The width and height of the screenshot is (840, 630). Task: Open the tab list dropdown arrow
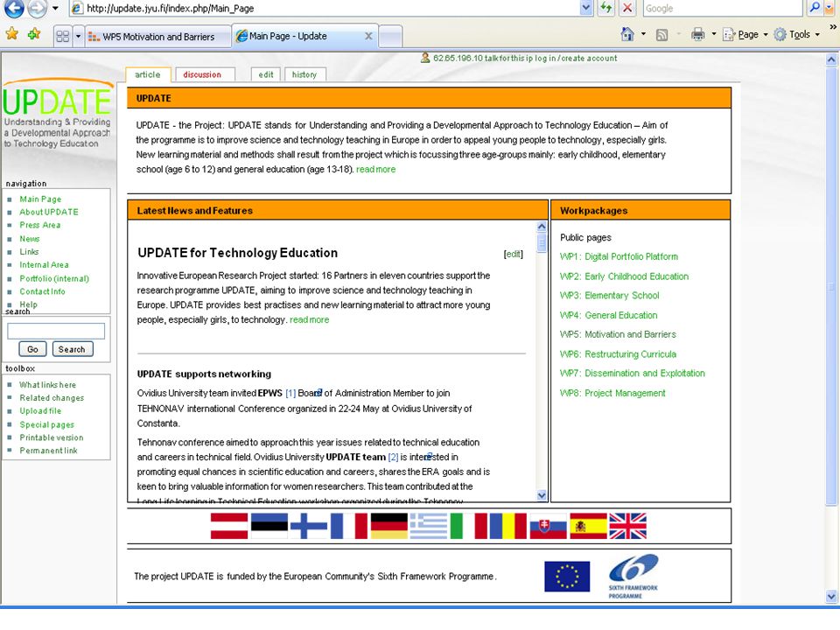[78, 36]
